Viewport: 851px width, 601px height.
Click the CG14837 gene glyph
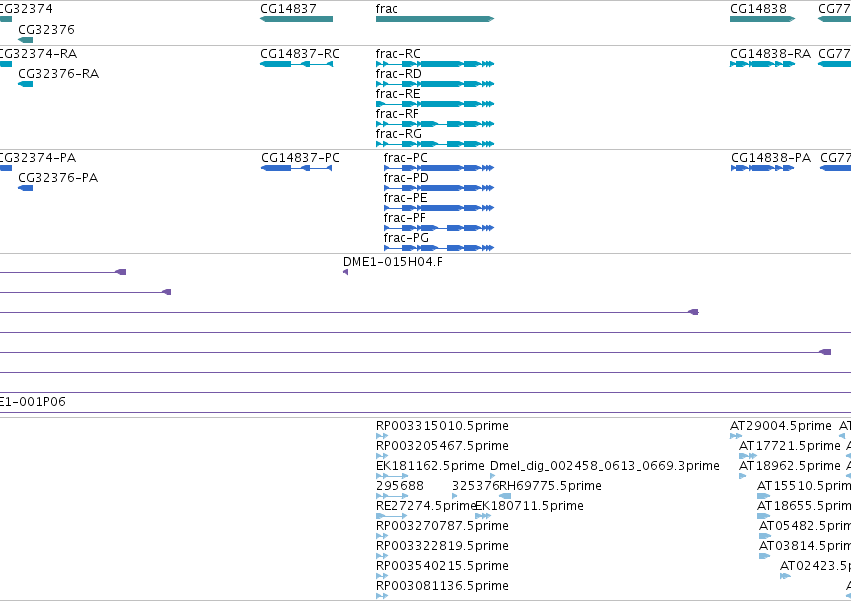click(296, 19)
